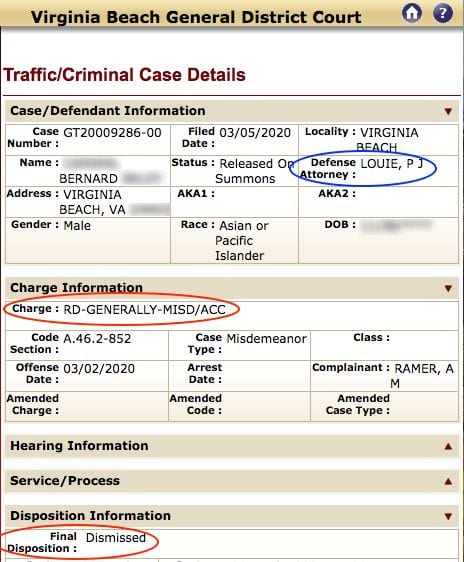This screenshot has height=562, width=464.
Task: Click the Dismissed final disposition value
Action: pyautogui.click(x=116, y=538)
